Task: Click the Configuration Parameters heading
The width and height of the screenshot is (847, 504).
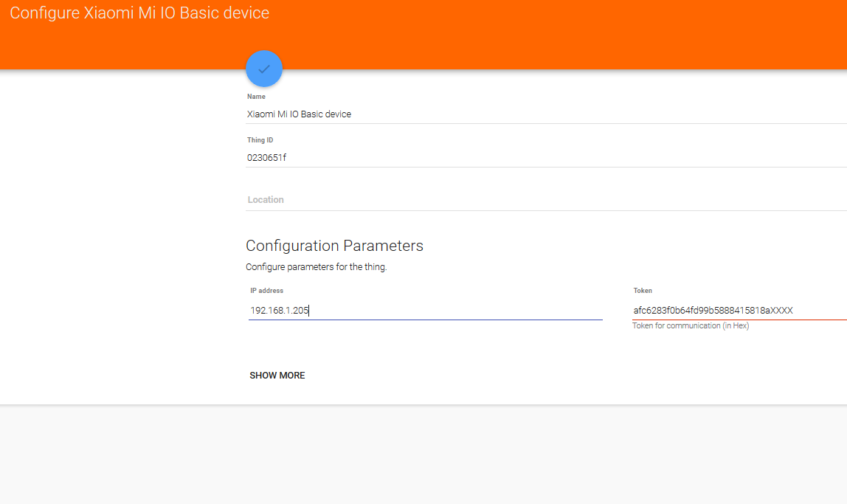Action: click(334, 246)
